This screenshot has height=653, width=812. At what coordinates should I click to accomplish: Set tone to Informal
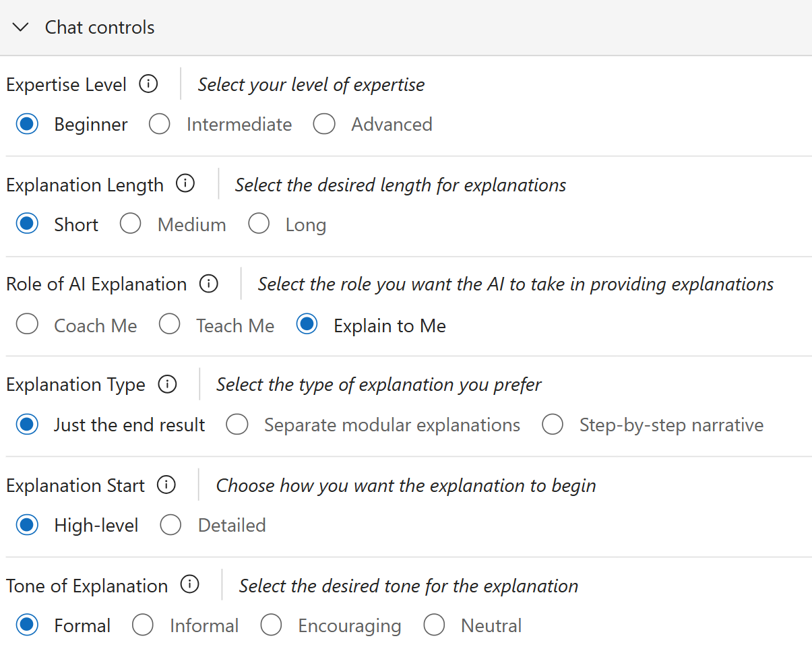click(143, 626)
